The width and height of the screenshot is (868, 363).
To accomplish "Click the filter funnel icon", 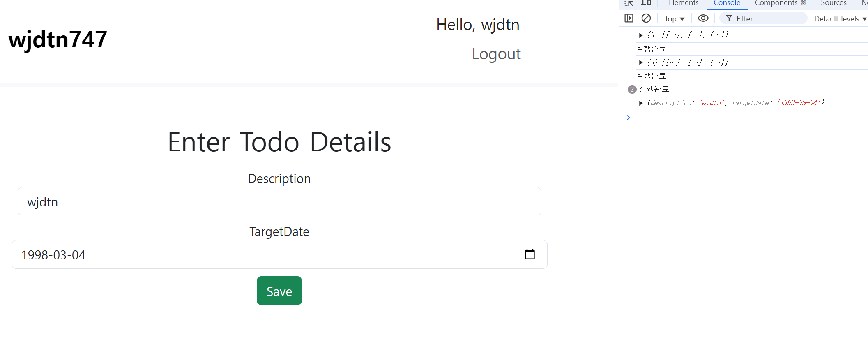I will (x=729, y=18).
